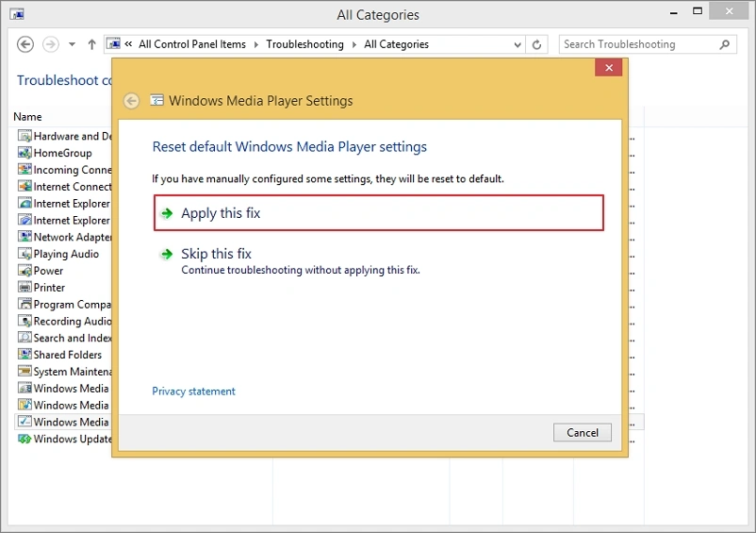Refresh the All Categories view

536,45
